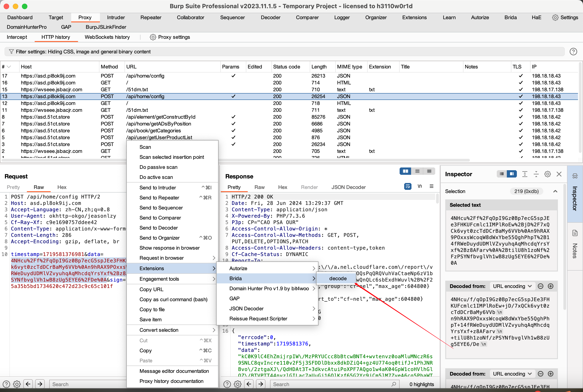Open first 'Decoded from' URL encoding dropdown
The image size is (583, 392).
click(x=512, y=286)
